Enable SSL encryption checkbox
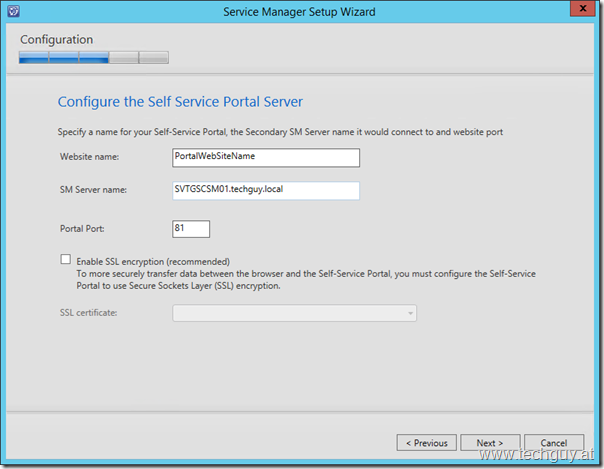This screenshot has height=469, width=604. (65, 259)
